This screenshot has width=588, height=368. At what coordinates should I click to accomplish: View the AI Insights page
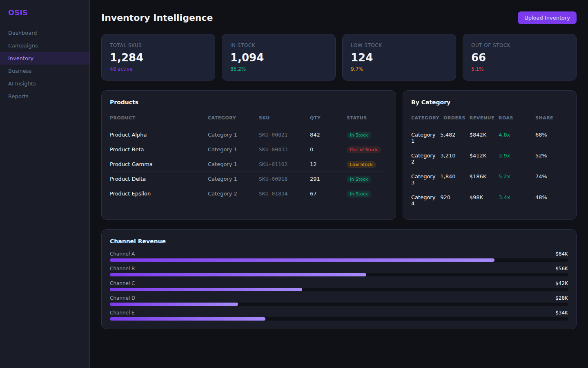pos(22,83)
